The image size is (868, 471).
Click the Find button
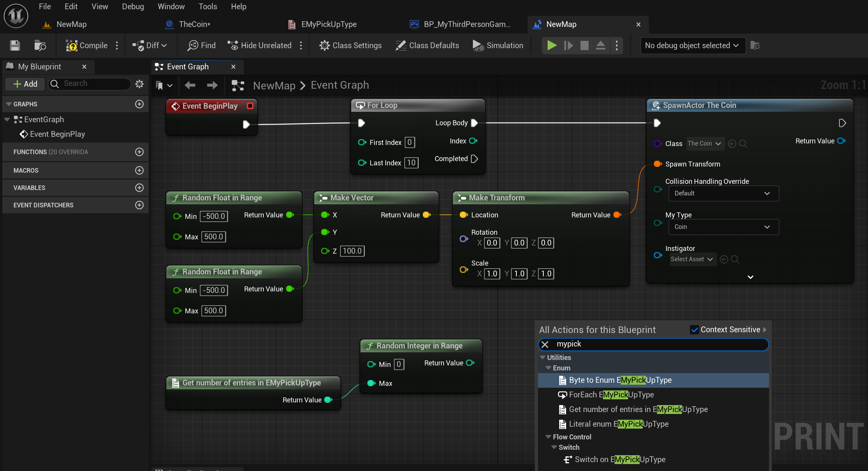click(x=201, y=45)
